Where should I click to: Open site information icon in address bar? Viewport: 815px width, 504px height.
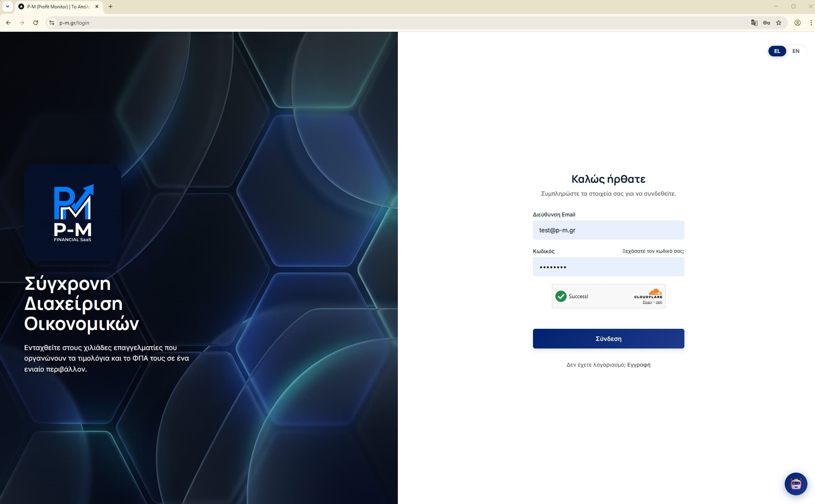click(x=52, y=23)
